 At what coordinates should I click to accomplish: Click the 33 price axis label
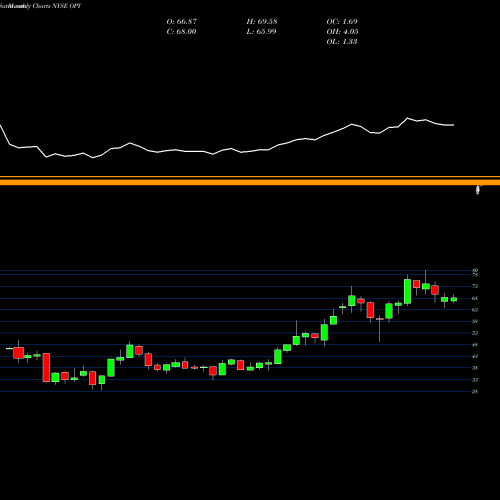[x=475, y=380]
